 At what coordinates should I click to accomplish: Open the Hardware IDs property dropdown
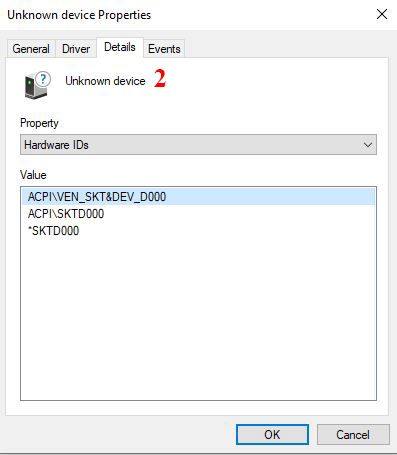(x=198, y=145)
